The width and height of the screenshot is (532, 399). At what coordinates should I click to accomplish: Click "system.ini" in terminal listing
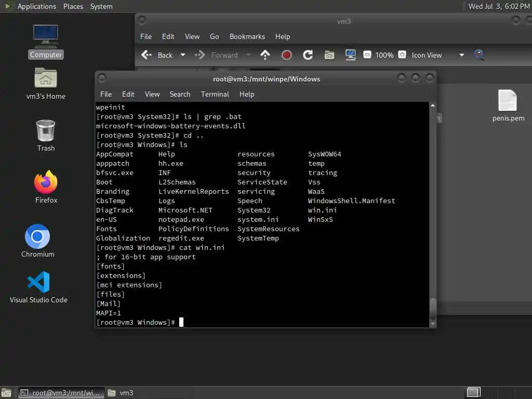click(258, 220)
